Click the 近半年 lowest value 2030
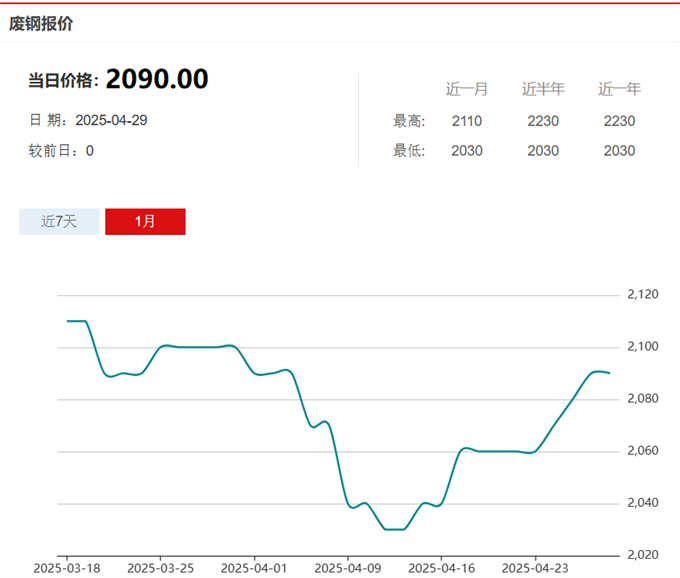This screenshot has width=680, height=578. 543,151
